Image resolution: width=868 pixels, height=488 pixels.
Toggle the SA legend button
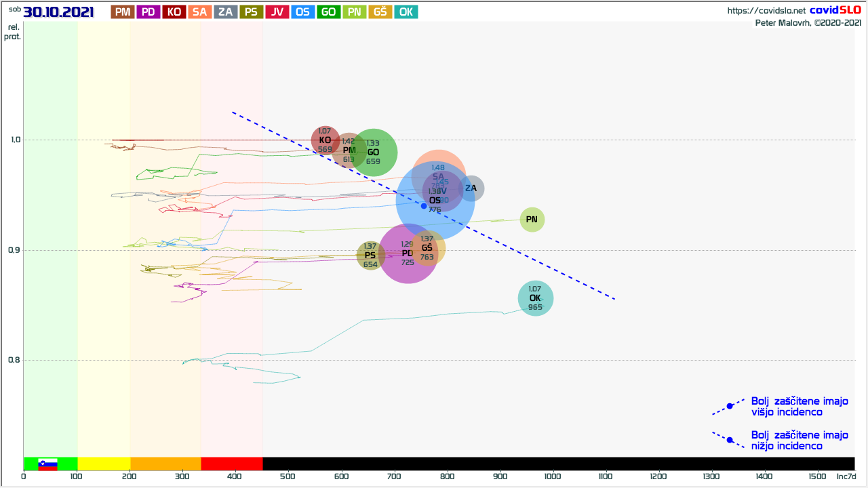(200, 12)
